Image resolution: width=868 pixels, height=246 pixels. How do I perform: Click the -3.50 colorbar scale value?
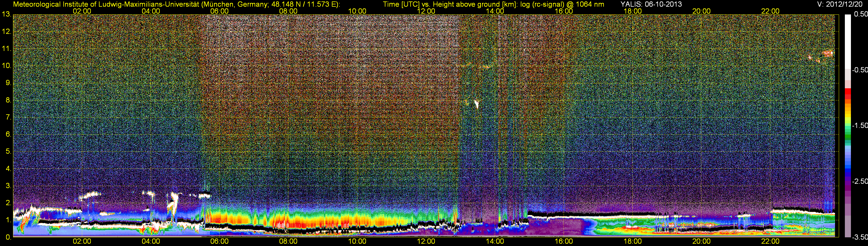(860, 237)
